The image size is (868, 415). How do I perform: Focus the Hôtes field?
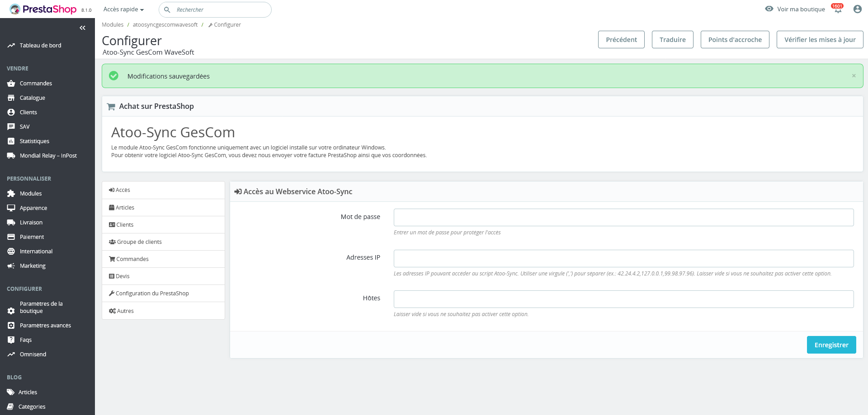click(623, 299)
